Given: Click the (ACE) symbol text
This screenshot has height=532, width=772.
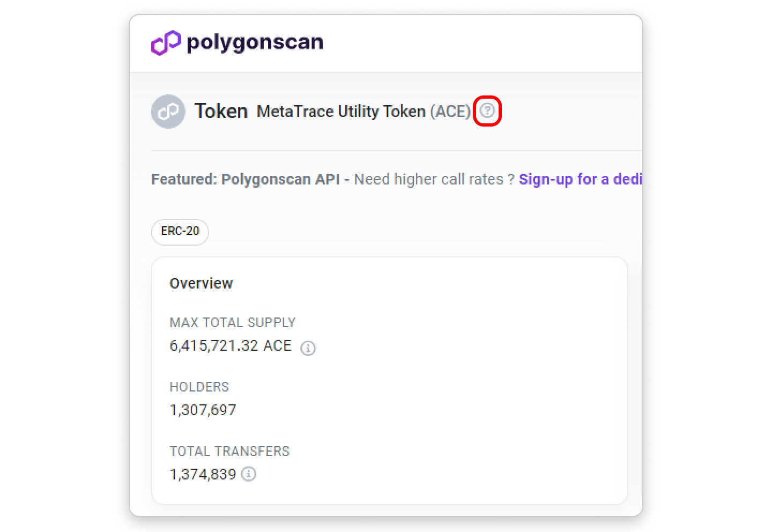Looking at the screenshot, I should [450, 112].
